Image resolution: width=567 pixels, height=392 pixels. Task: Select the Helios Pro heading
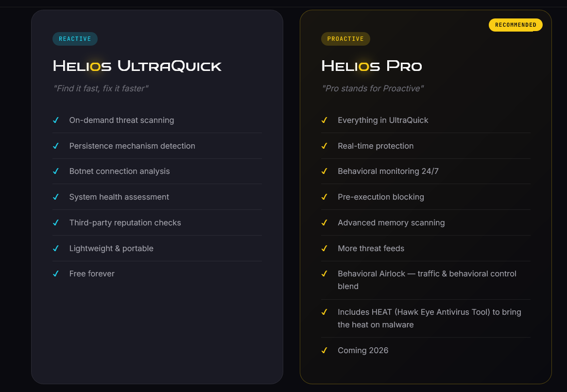[x=372, y=66]
